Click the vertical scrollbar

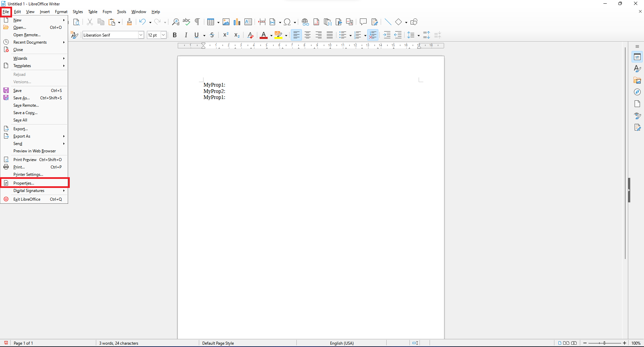(x=625, y=153)
